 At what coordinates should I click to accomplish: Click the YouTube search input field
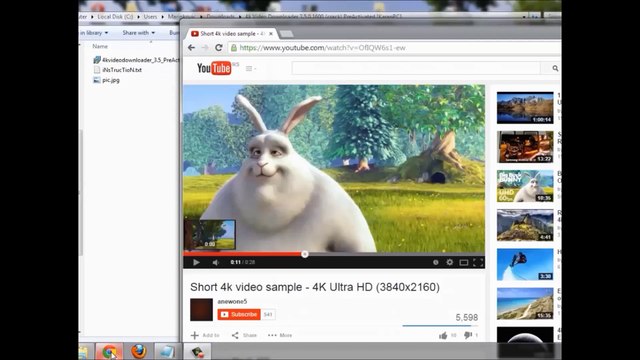point(416,68)
